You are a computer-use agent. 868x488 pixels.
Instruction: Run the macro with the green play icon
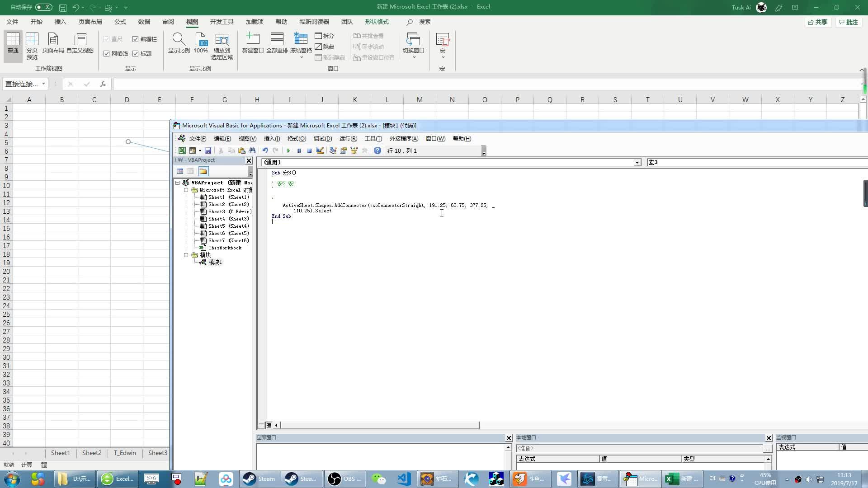288,150
